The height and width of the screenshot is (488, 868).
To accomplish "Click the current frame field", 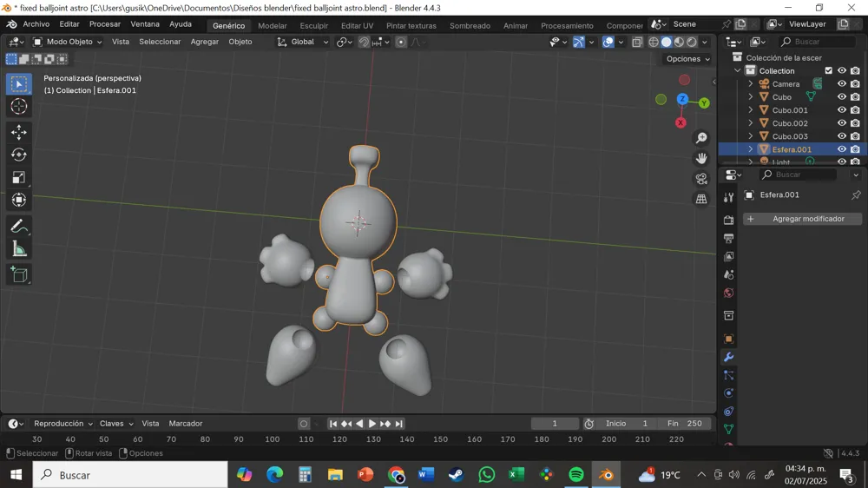I will pos(555,423).
